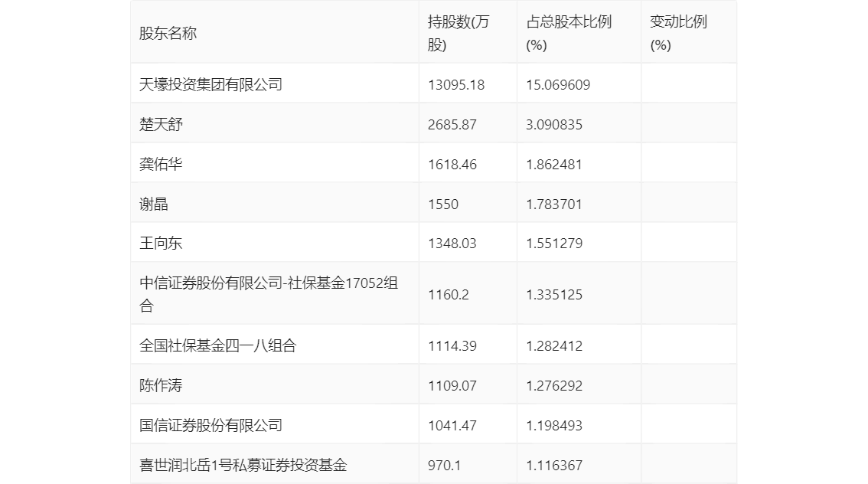
Task: Select shareholder 楚天舒
Action: [161, 124]
